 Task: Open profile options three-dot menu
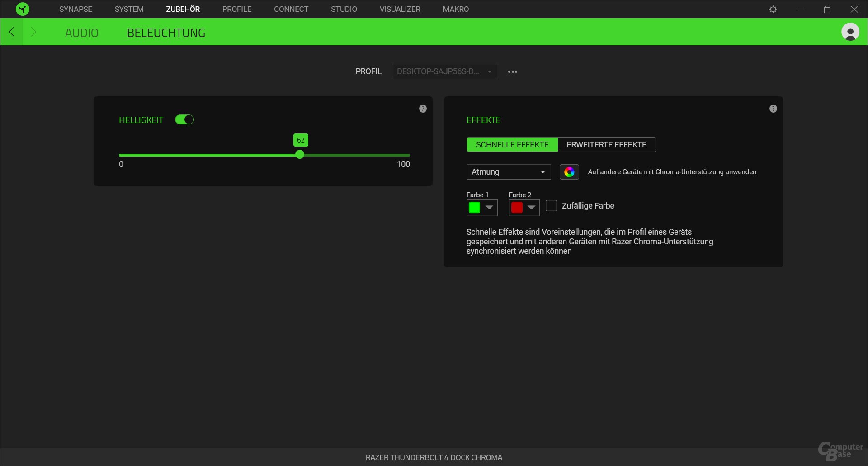[512, 71]
